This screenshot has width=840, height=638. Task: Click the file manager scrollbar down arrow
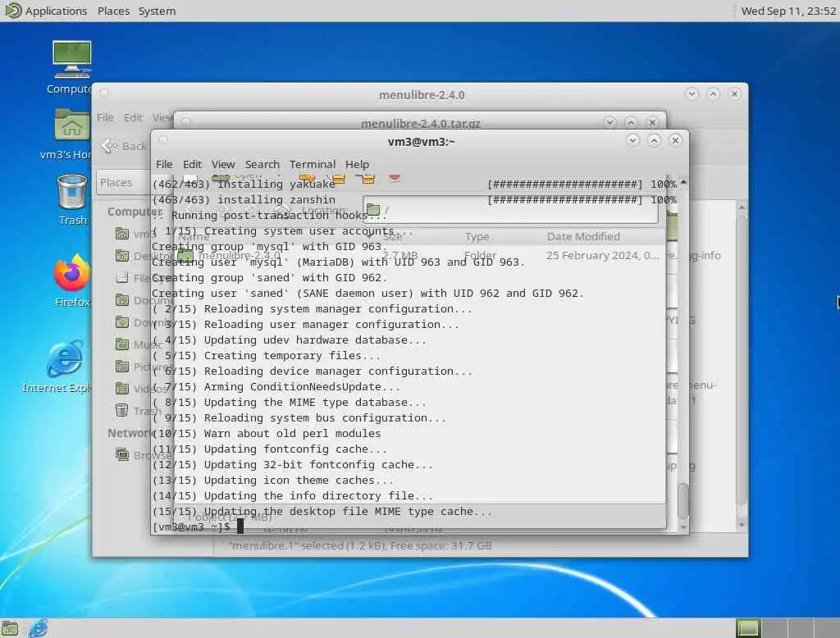(742, 525)
